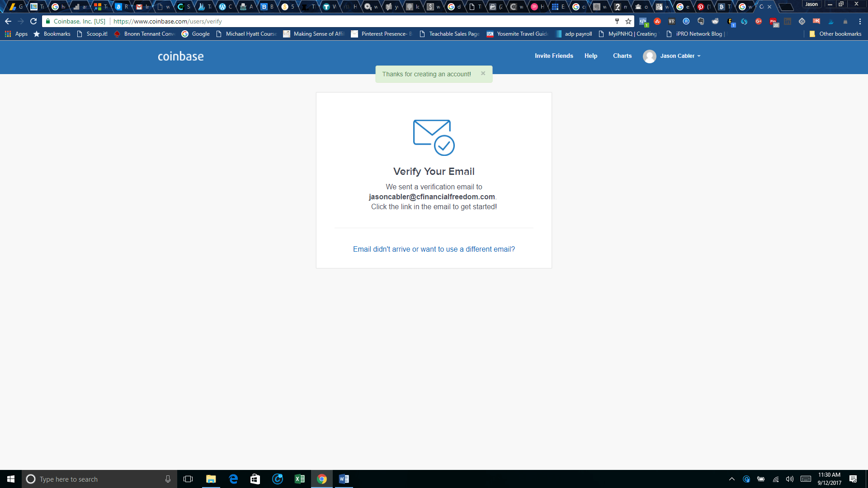Image resolution: width=868 pixels, height=488 pixels.
Task: Click the StumbleUpon extension icon
Action: click(x=657, y=21)
